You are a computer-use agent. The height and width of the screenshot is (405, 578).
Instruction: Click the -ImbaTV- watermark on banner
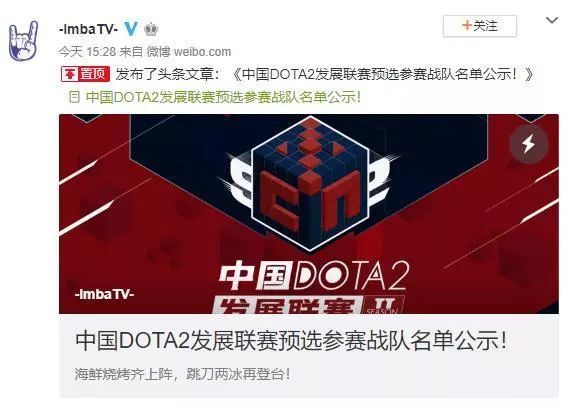pyautogui.click(x=104, y=294)
